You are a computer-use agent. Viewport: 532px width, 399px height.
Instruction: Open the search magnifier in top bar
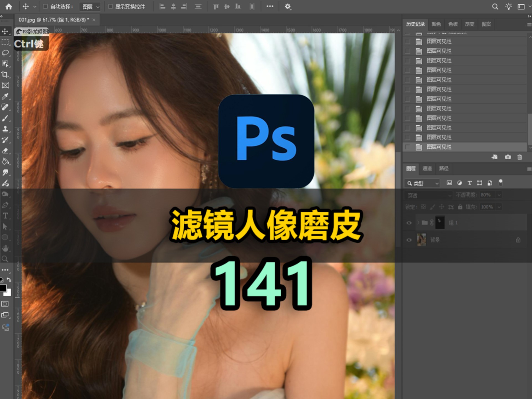tap(495, 6)
